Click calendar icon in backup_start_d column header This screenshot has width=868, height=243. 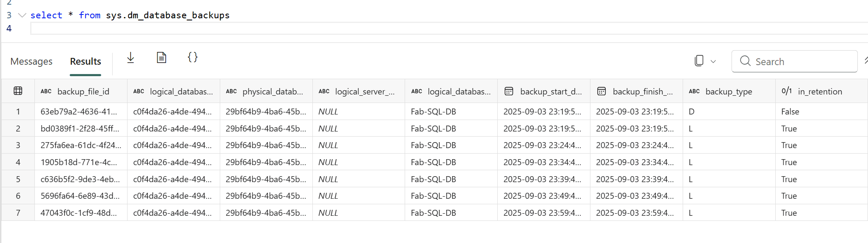click(508, 91)
